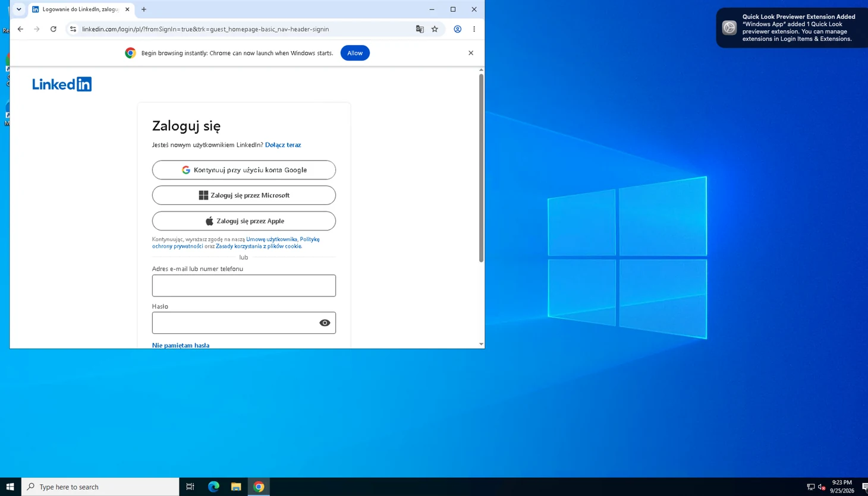Click the scrollbar up arrow
The width and height of the screenshot is (868, 496).
click(481, 70)
